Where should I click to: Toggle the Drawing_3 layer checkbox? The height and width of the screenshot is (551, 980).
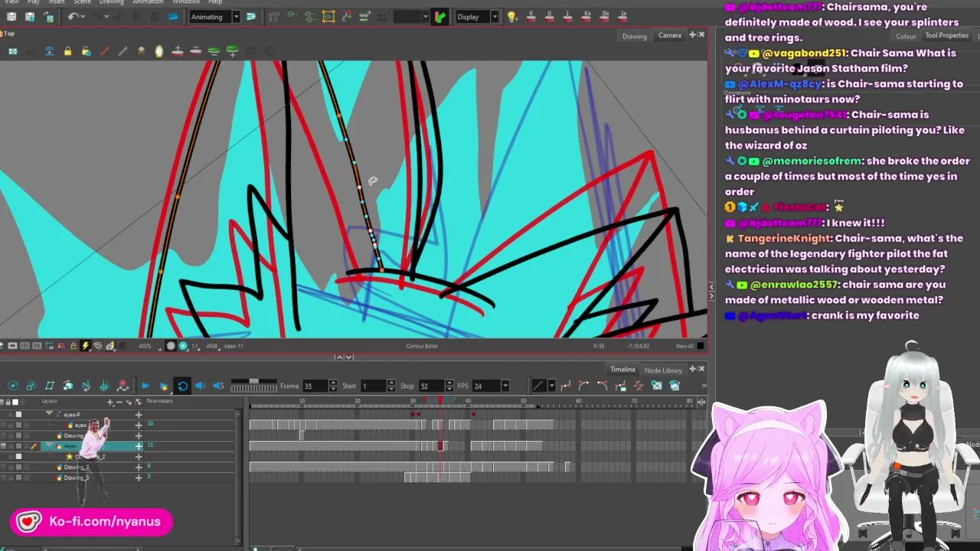[x=18, y=478]
